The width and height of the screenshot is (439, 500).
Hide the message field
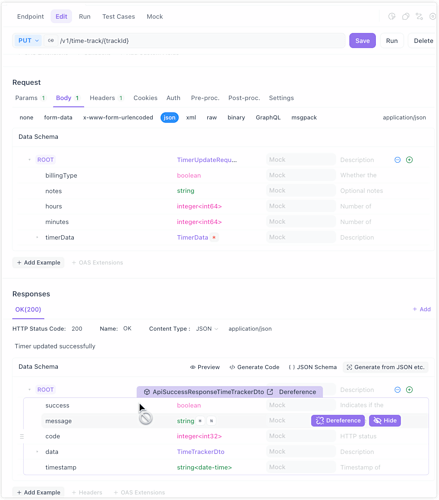[x=385, y=421]
